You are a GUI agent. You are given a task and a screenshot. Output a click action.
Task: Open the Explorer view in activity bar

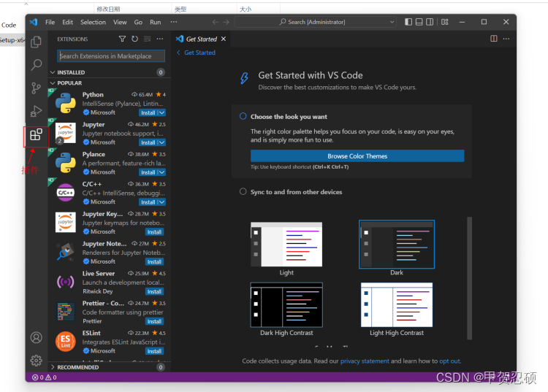[36, 42]
